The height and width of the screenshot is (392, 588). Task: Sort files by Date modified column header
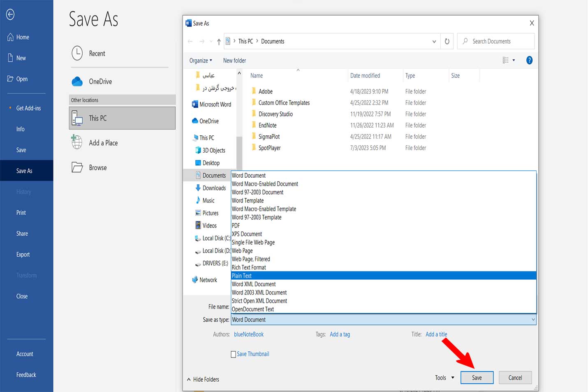pyautogui.click(x=365, y=76)
